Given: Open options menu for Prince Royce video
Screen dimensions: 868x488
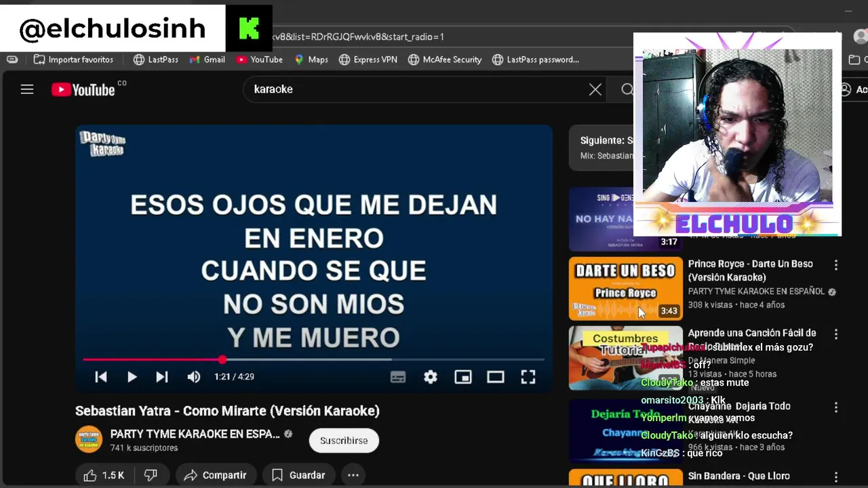Looking at the screenshot, I should (x=836, y=265).
